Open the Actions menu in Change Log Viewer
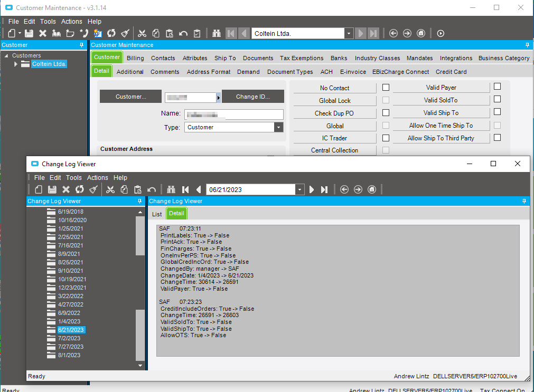The width and height of the screenshot is (534, 392). pyautogui.click(x=97, y=178)
